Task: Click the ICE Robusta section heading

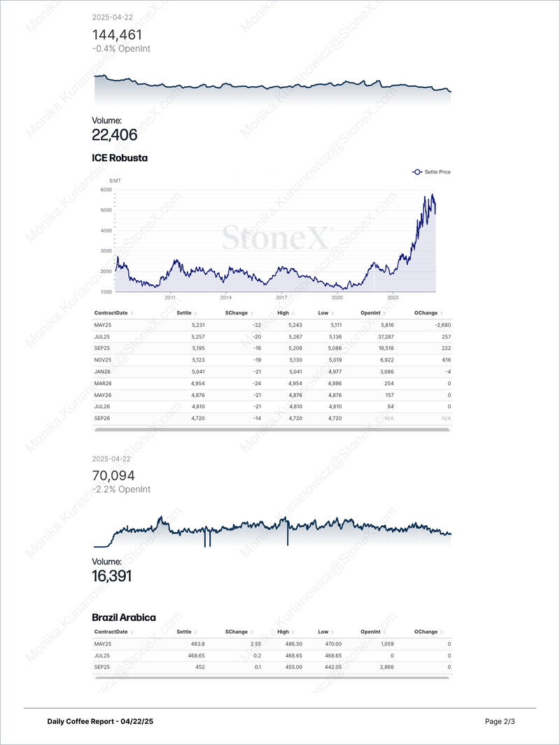Action: (120, 158)
